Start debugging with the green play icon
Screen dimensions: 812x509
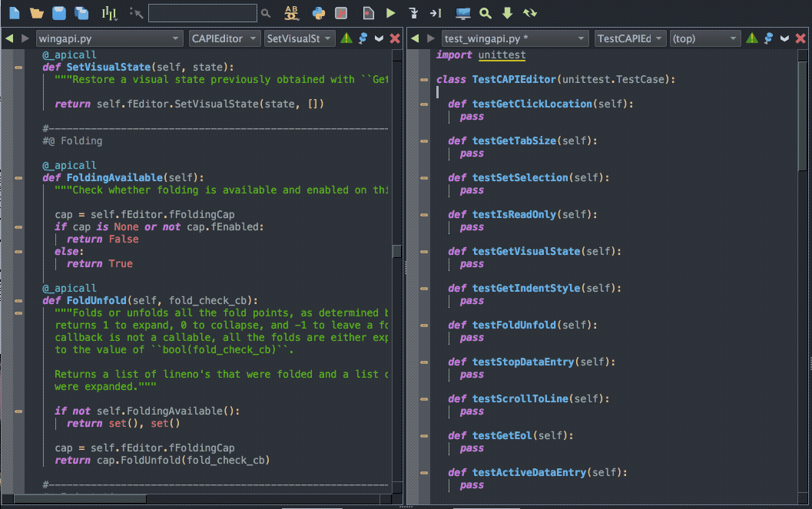coord(391,13)
